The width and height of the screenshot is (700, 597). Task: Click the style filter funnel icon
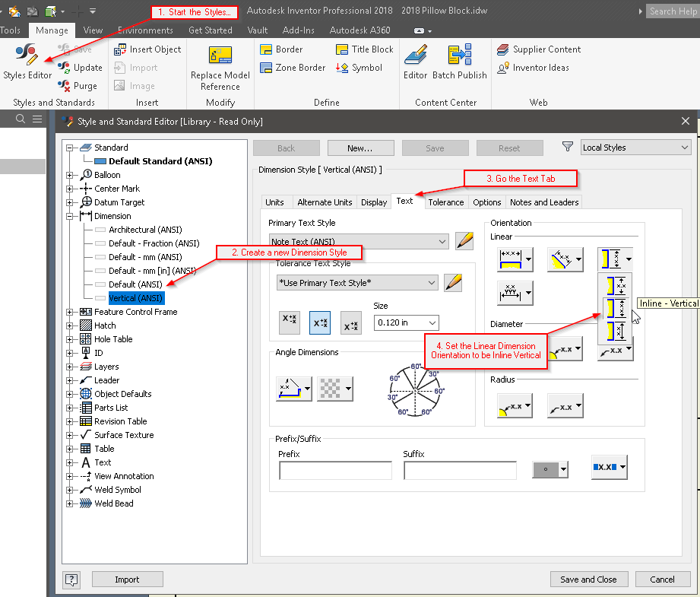(566, 147)
